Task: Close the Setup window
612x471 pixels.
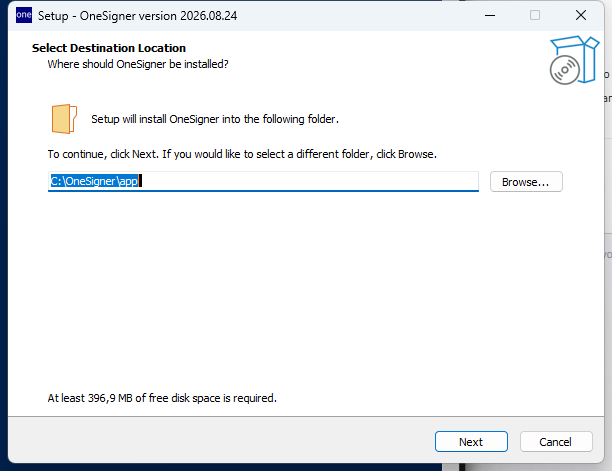Action: tap(581, 15)
